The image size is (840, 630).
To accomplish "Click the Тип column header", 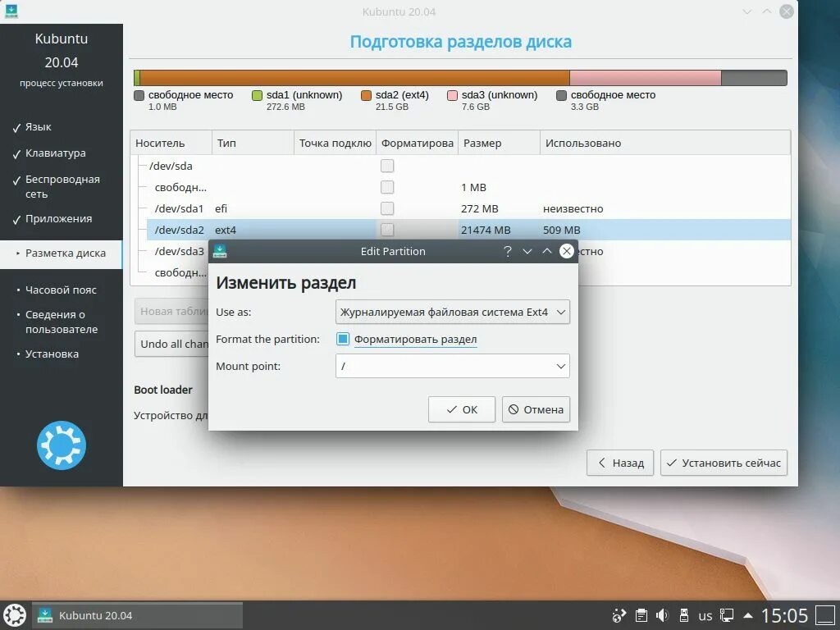I will pyautogui.click(x=253, y=143).
